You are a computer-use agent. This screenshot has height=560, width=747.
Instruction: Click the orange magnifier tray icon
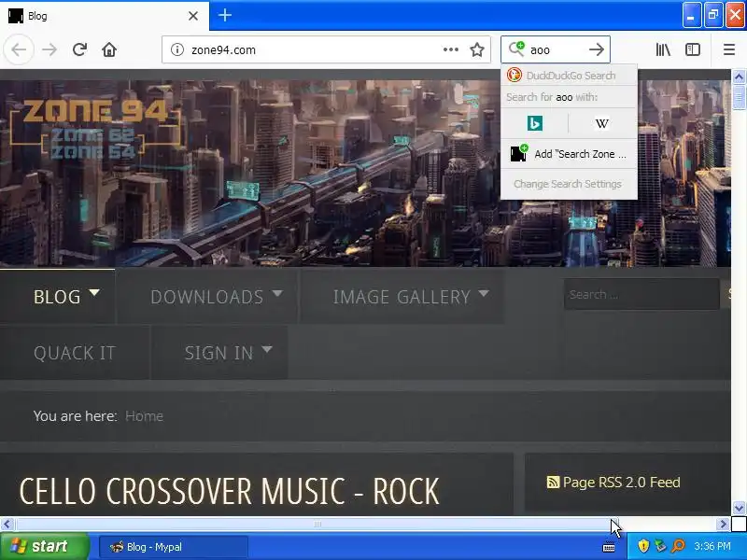click(678, 546)
